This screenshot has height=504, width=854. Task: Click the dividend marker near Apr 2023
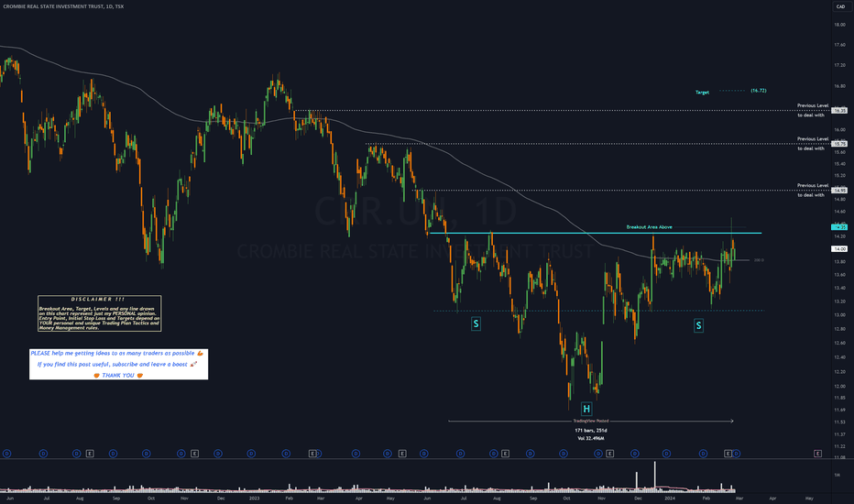coord(356,454)
